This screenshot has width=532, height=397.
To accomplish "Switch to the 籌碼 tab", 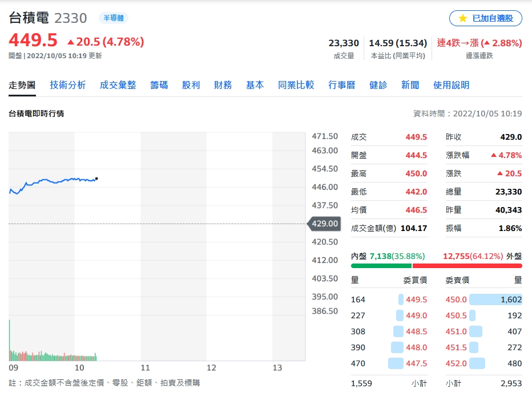I will [159, 85].
